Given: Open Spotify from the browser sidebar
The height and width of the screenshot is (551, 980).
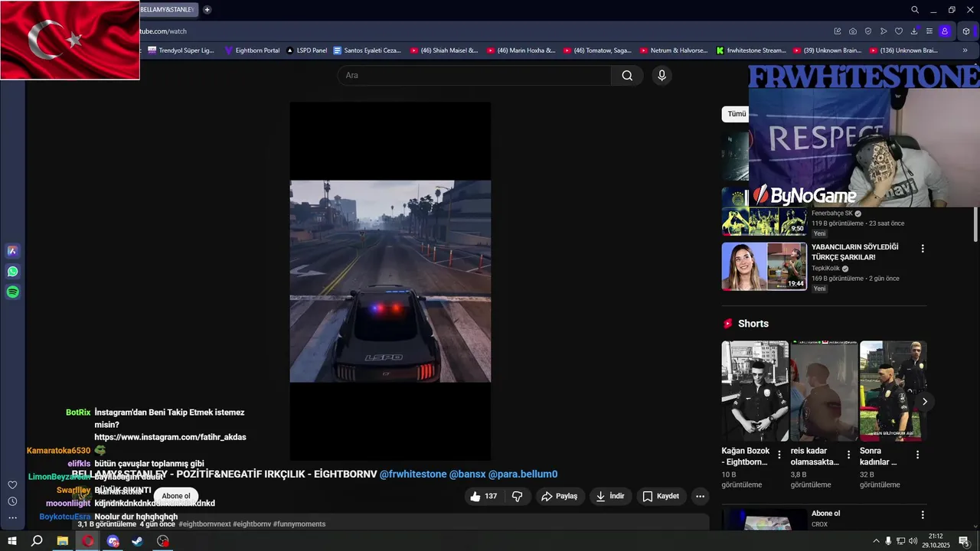Looking at the screenshot, I should click(12, 292).
